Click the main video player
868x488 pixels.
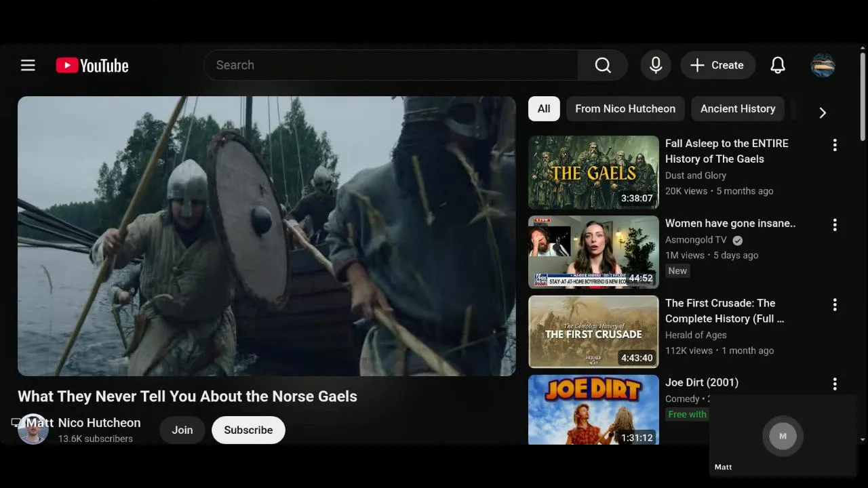tap(267, 236)
